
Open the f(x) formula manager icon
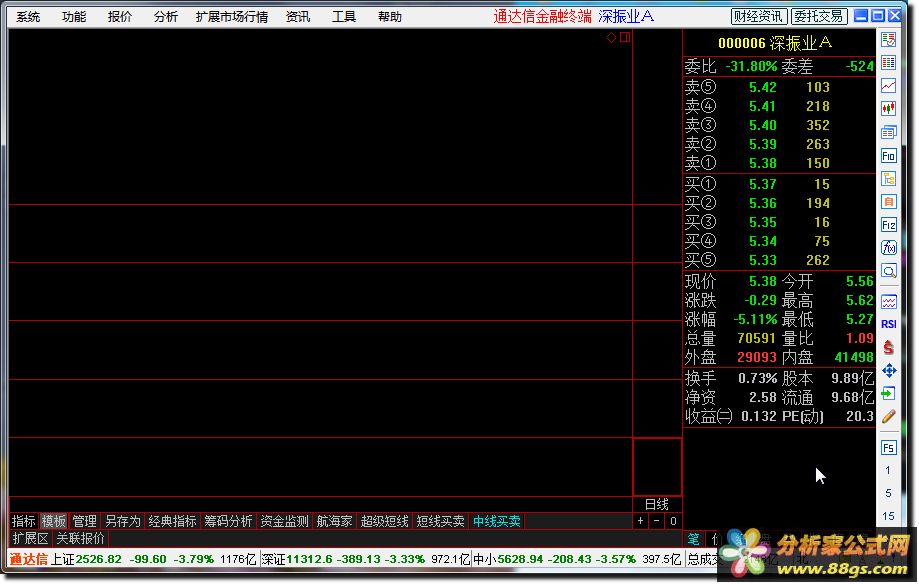point(889,248)
